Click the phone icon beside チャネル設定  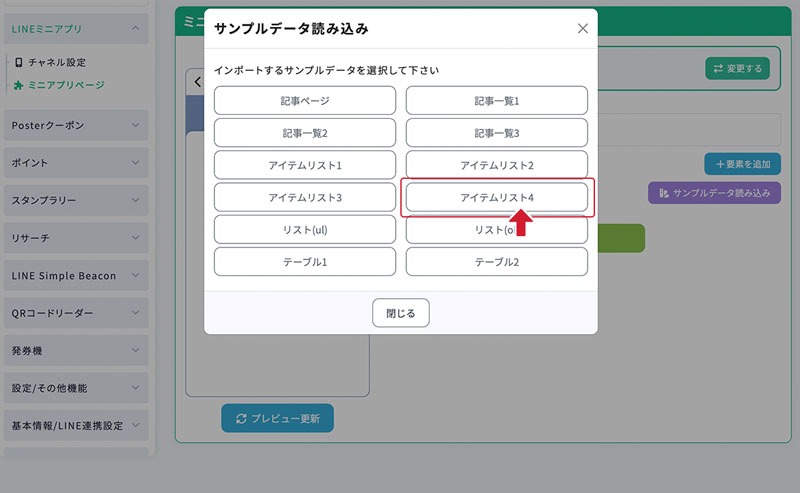coord(18,62)
